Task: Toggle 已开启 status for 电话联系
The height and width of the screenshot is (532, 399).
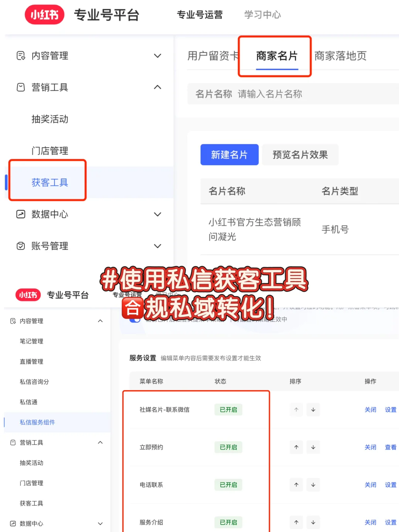Action: click(x=228, y=485)
